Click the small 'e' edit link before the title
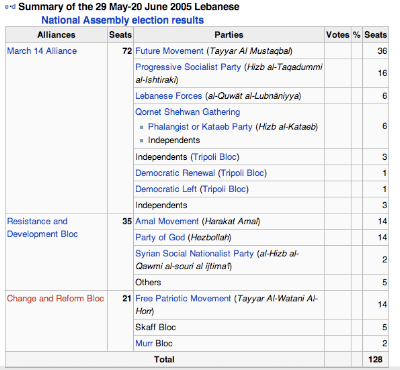This screenshot has width=400, height=370. pyautogui.click(x=7, y=7)
